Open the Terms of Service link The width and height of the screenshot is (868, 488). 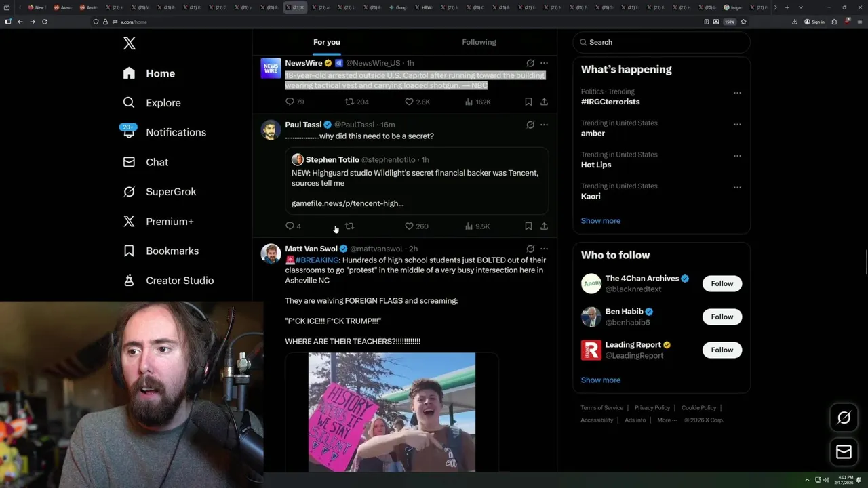pos(601,408)
